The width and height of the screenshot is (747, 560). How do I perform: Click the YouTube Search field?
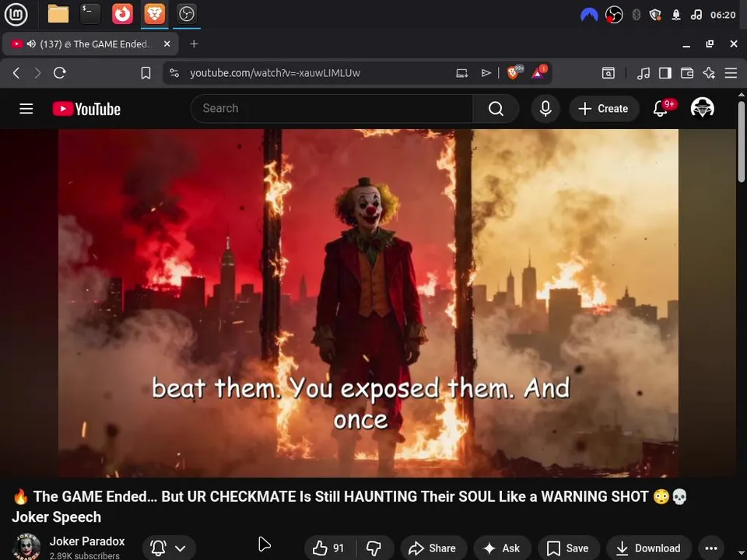coord(331,109)
